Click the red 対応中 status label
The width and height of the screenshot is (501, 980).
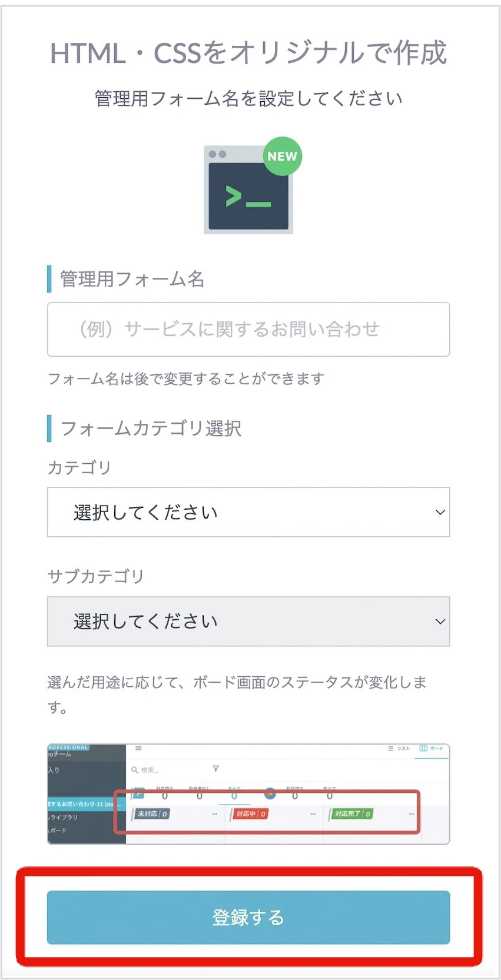pyautogui.click(x=251, y=813)
